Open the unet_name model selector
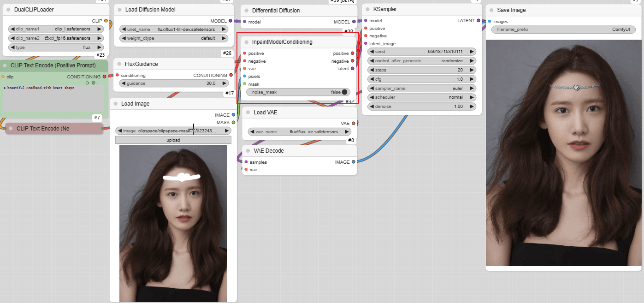Image resolution: width=644 pixels, height=303 pixels. (174, 29)
